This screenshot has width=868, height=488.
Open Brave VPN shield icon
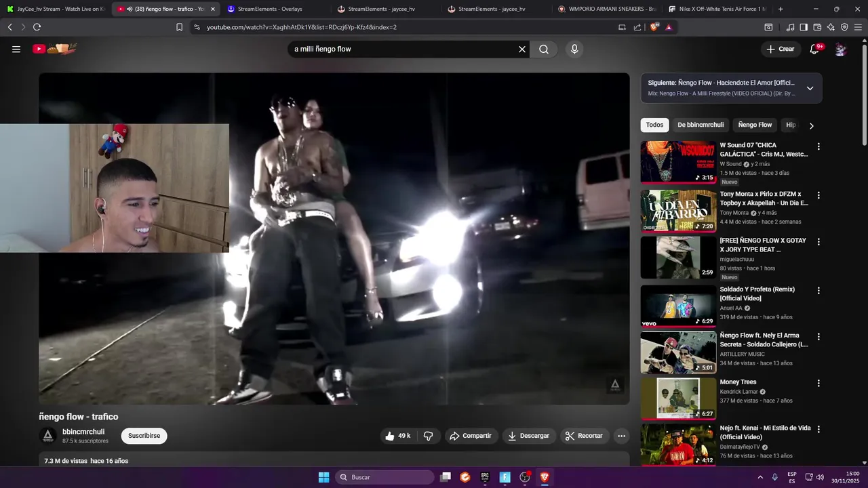point(844,27)
